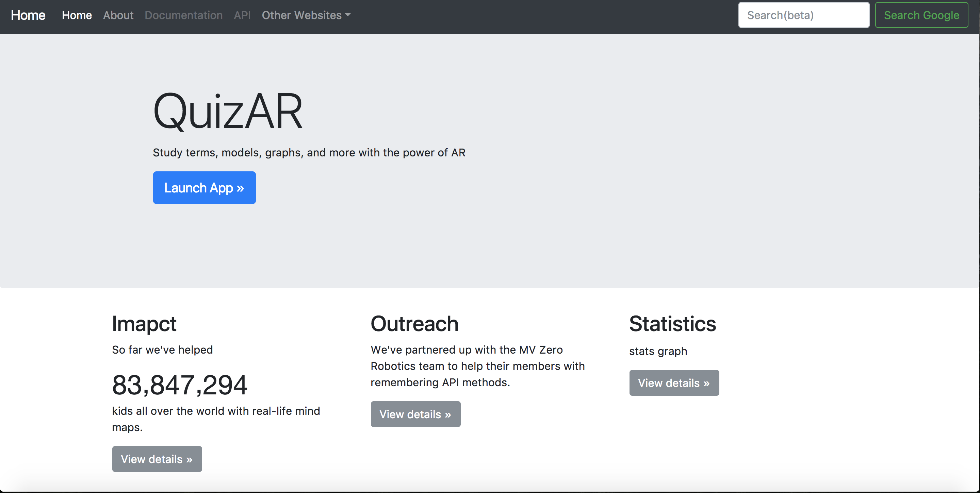Viewport: 980px width, 493px height.
Task: Click the Statistics section heading
Action: (672, 324)
